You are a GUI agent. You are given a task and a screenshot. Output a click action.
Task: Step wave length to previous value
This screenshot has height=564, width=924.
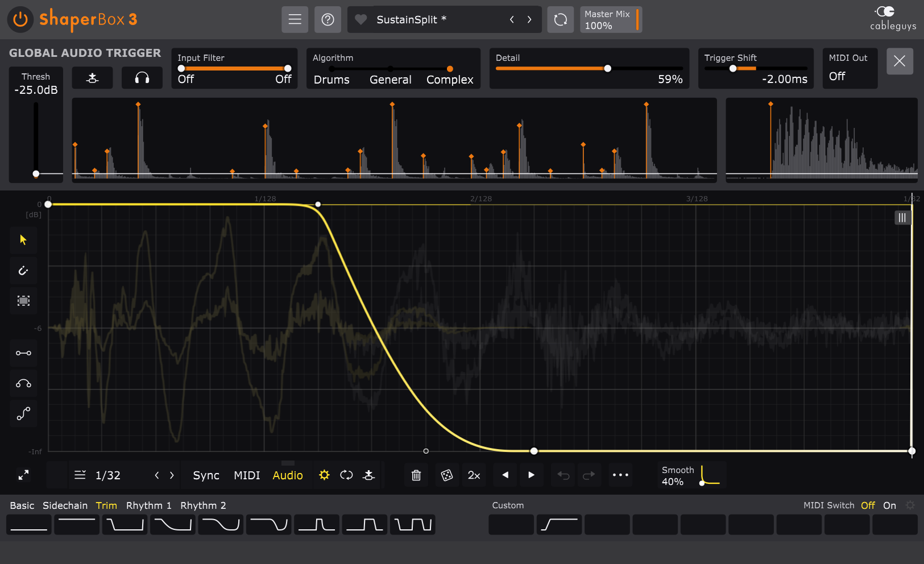(x=157, y=475)
